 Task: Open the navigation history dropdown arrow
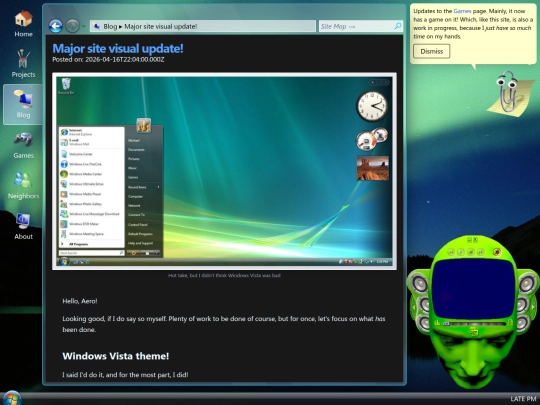pos(84,26)
